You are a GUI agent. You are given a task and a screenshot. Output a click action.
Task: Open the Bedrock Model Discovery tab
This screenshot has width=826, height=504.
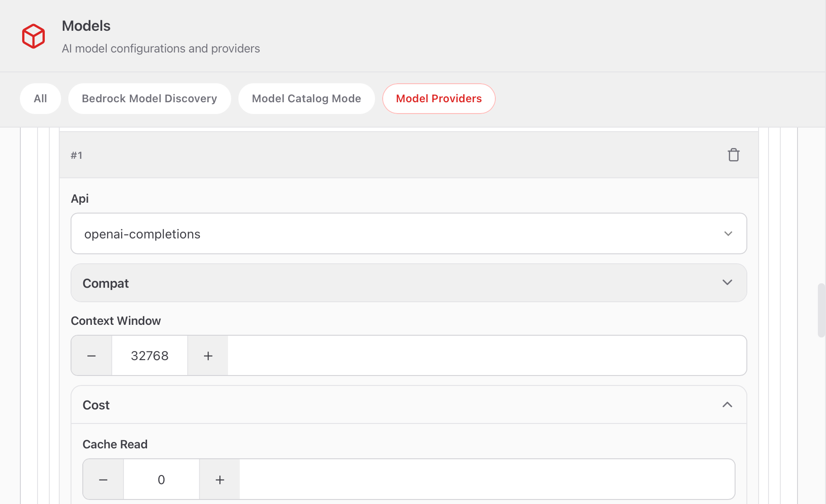click(149, 99)
